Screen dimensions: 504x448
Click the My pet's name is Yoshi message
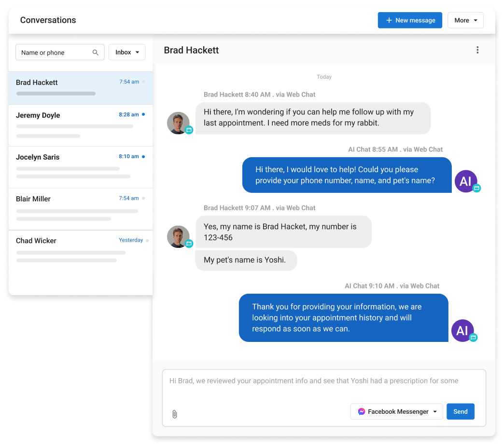[x=246, y=260]
